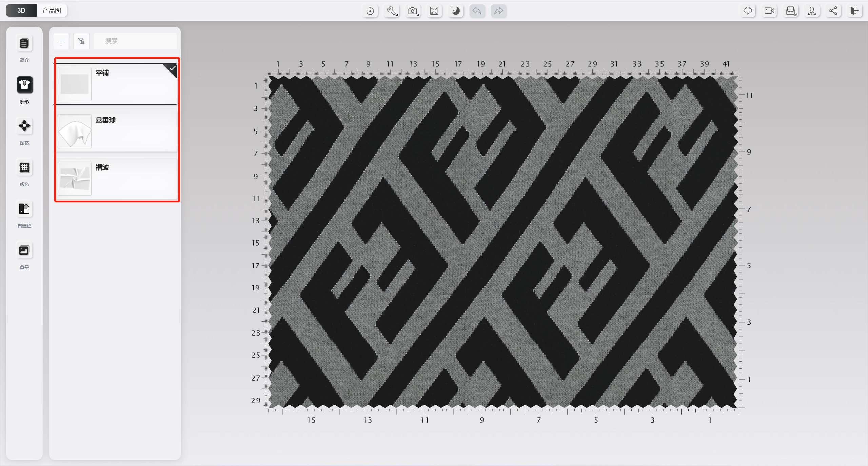Open the 图案 pattern panel
The image size is (868, 466).
pos(24,126)
